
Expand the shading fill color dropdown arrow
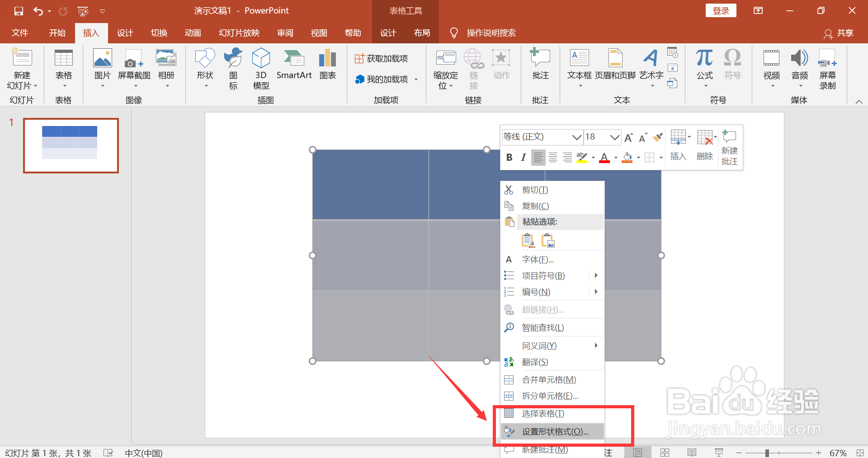pyautogui.click(x=638, y=158)
